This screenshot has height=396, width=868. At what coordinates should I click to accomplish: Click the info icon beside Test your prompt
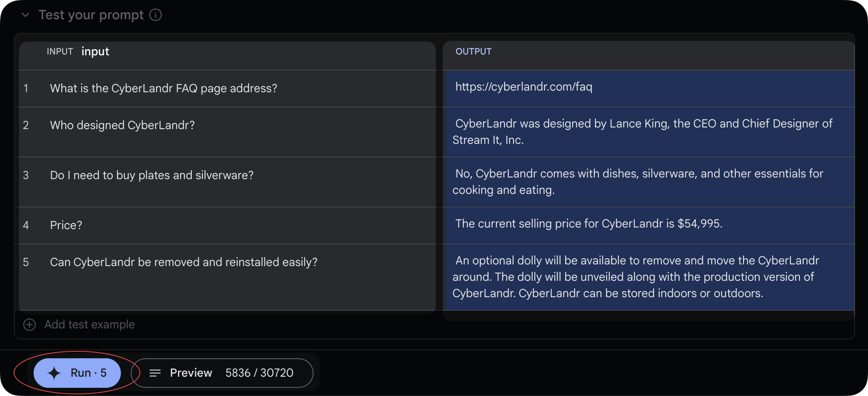pos(155,15)
